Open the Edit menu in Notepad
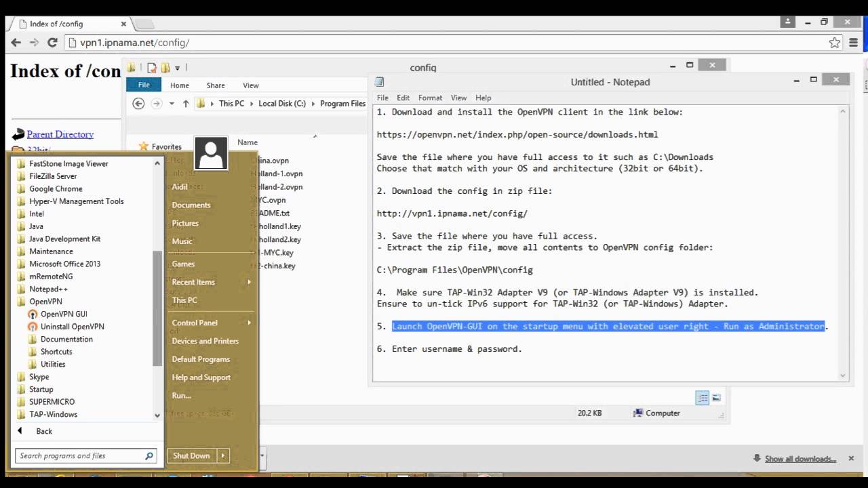This screenshot has width=868, height=488. 403,98
